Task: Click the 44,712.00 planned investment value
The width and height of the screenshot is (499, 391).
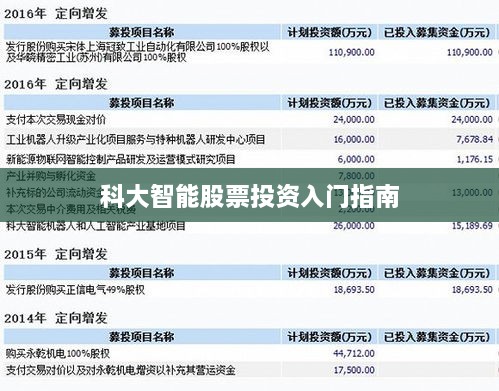Action: tap(354, 354)
